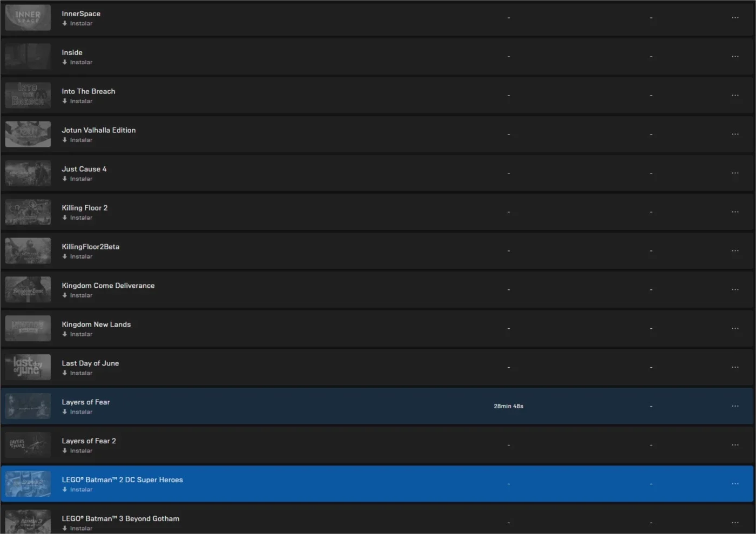Open the three-dot menu for Inside
756x534 pixels.
pyautogui.click(x=735, y=57)
